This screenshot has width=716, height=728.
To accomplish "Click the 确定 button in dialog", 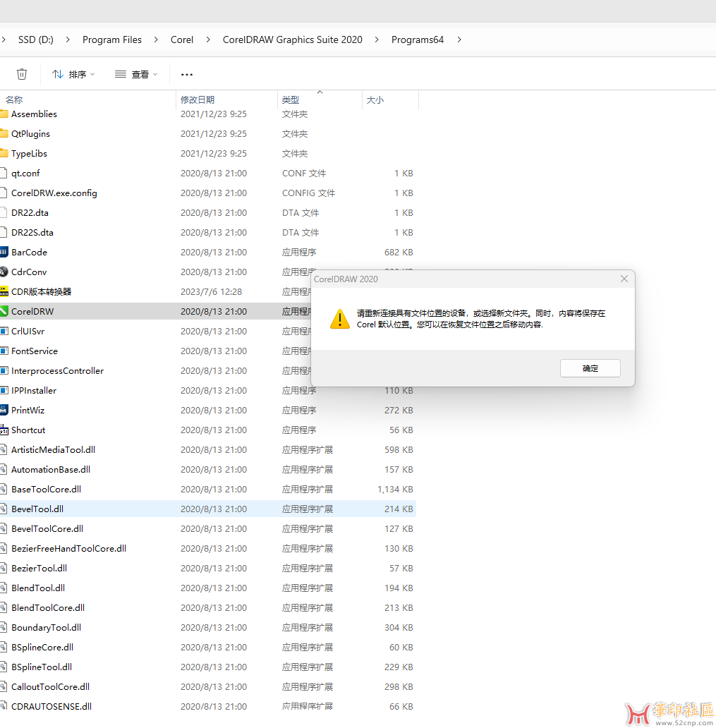I will click(590, 368).
